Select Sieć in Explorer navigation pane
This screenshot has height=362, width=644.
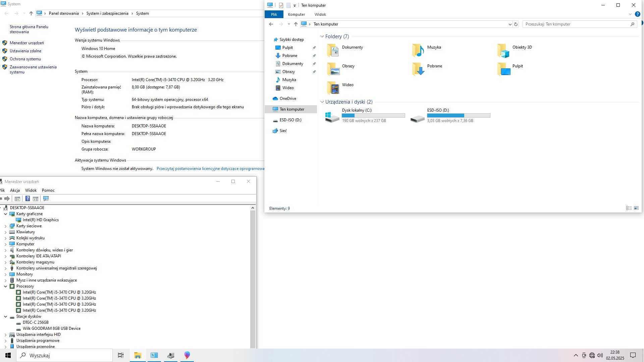pyautogui.click(x=283, y=131)
